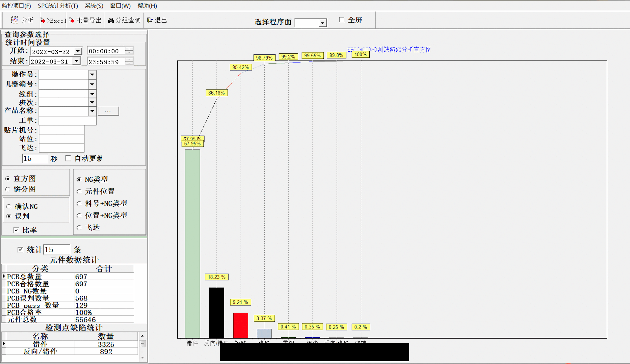Enable the 全屏 fullscreen checkbox

coord(342,20)
